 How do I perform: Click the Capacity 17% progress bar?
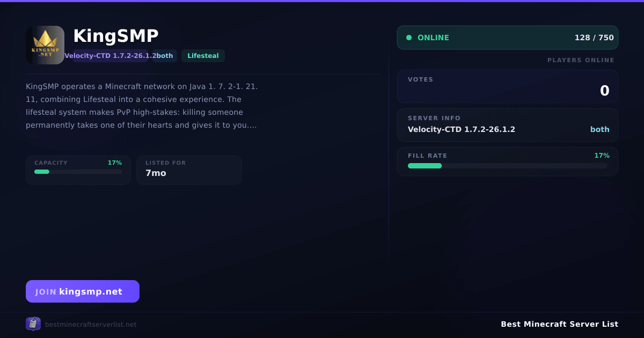(78, 172)
